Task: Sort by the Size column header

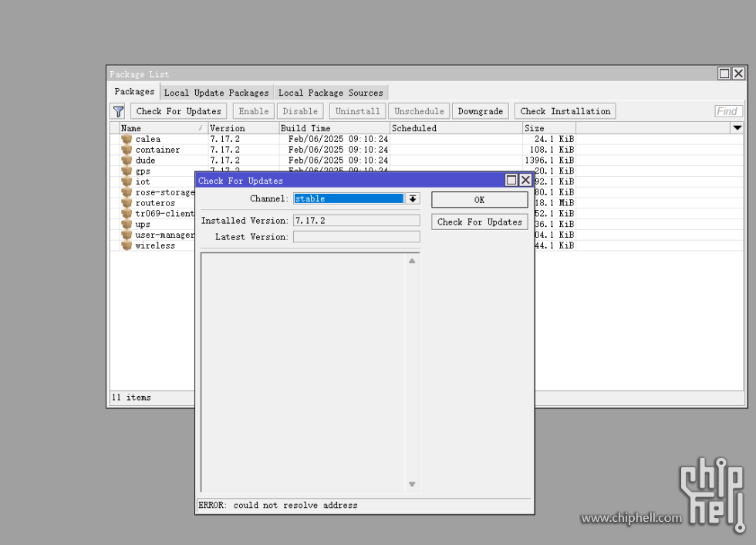Action: (549, 128)
